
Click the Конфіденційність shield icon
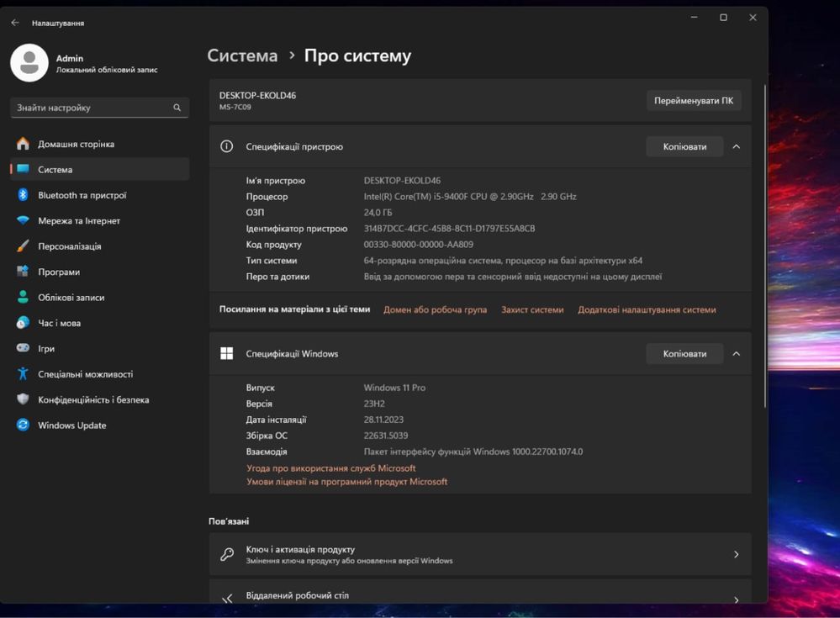[23, 399]
